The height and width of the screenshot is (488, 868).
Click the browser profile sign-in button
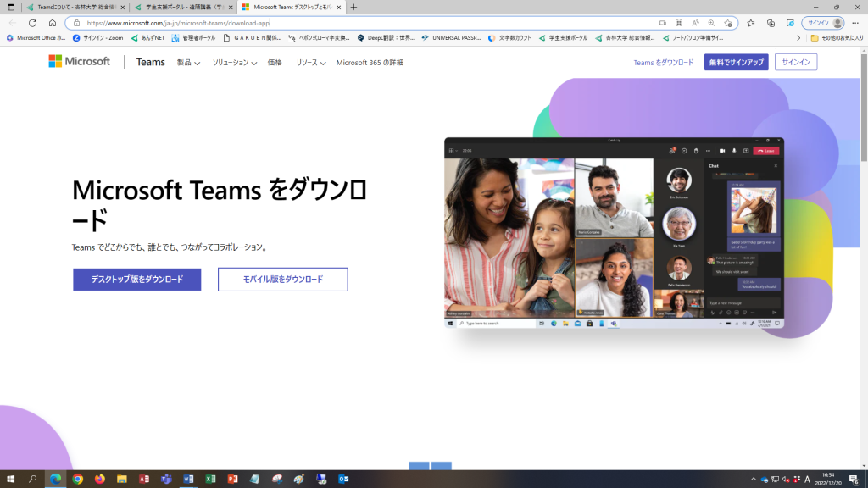(x=824, y=23)
